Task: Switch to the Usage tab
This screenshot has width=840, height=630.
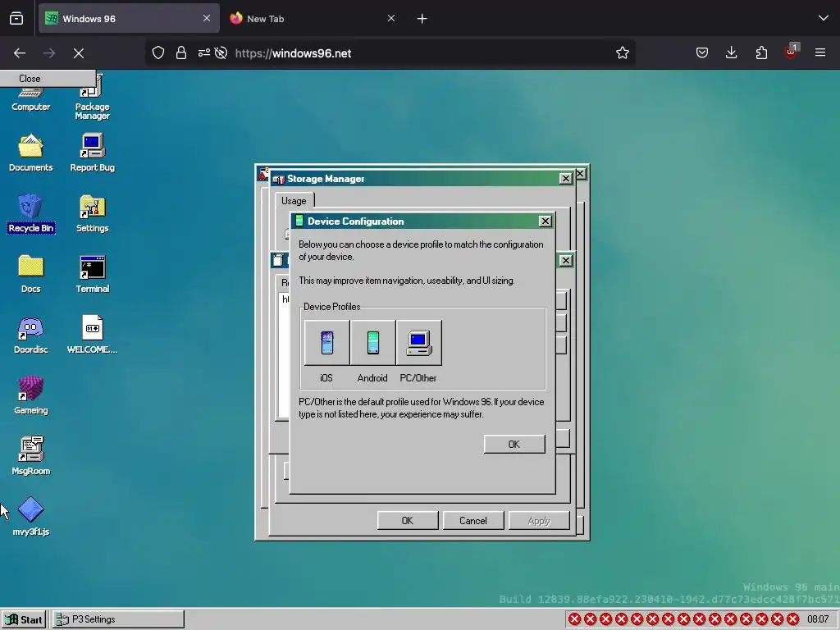Action: click(x=294, y=201)
